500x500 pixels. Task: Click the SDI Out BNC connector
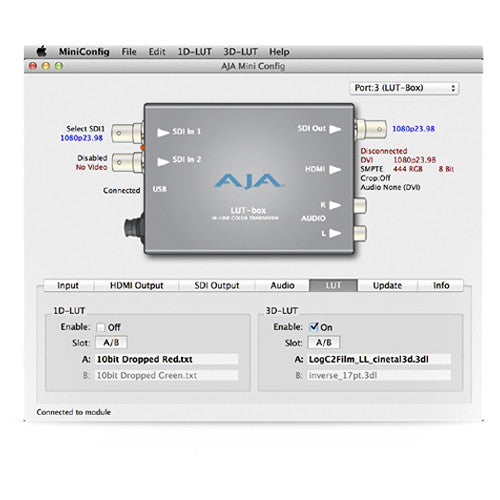click(x=370, y=129)
